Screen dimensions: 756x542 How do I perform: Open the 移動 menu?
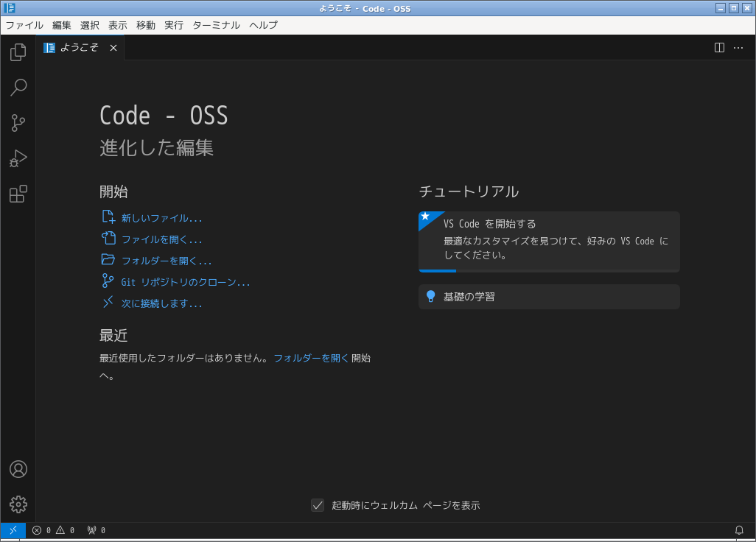pyautogui.click(x=146, y=25)
